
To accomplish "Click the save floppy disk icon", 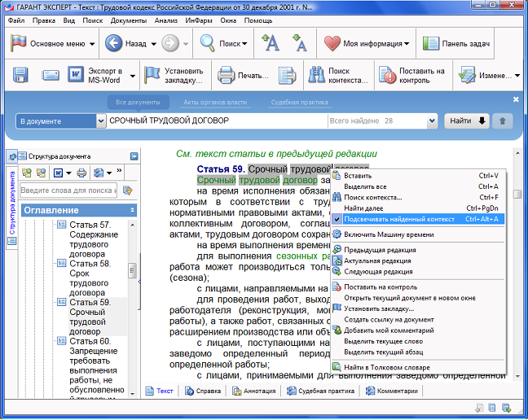I will [x=20, y=76].
